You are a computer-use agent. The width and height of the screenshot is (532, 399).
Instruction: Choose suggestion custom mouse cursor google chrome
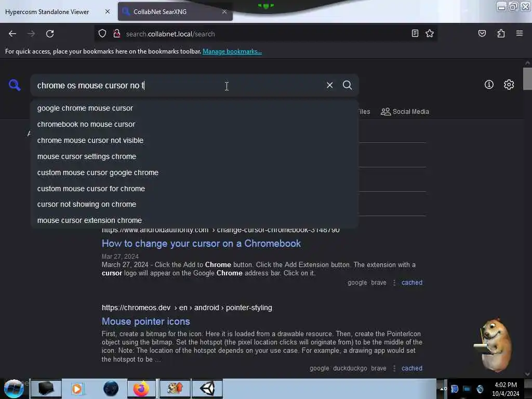pyautogui.click(x=194, y=172)
